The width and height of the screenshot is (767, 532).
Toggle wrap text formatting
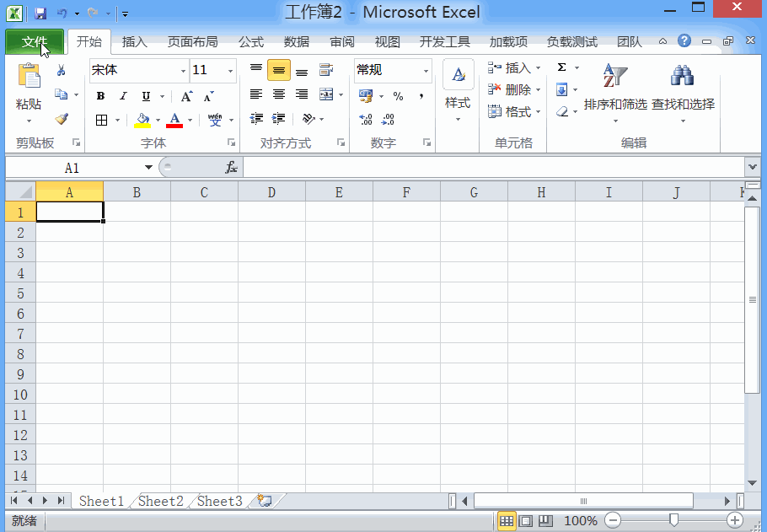click(x=326, y=70)
